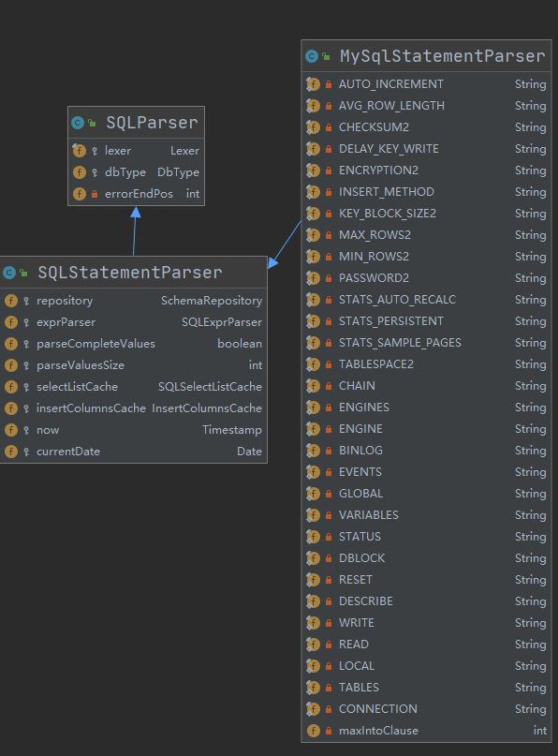
Task: Click the Timestamp type label
Action: [x=232, y=430]
